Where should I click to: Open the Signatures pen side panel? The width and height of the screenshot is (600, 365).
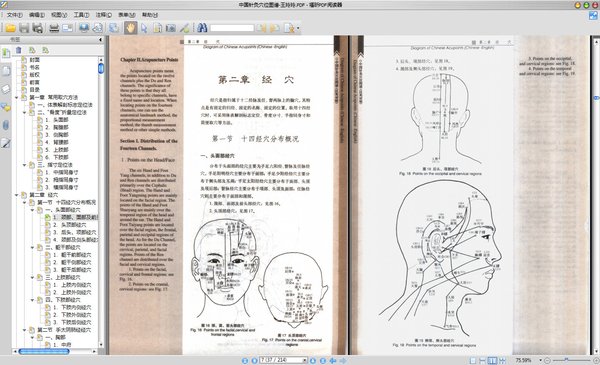pos(6,143)
